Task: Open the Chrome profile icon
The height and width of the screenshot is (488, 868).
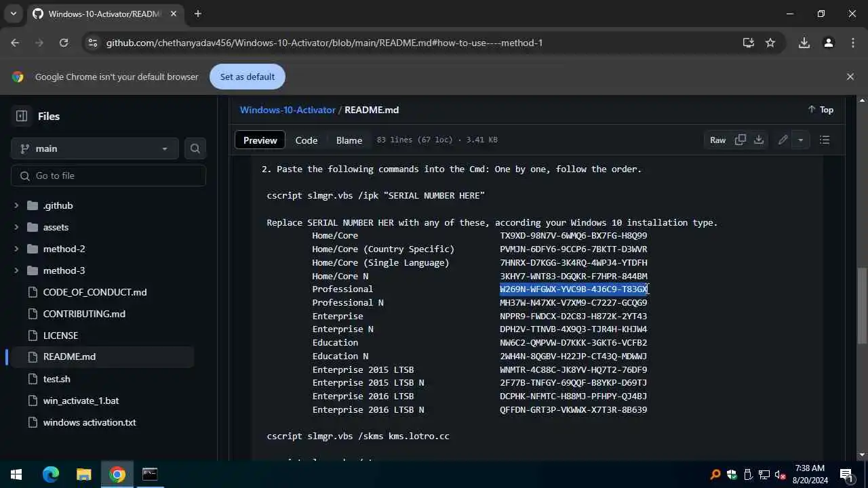Action: 829,43
